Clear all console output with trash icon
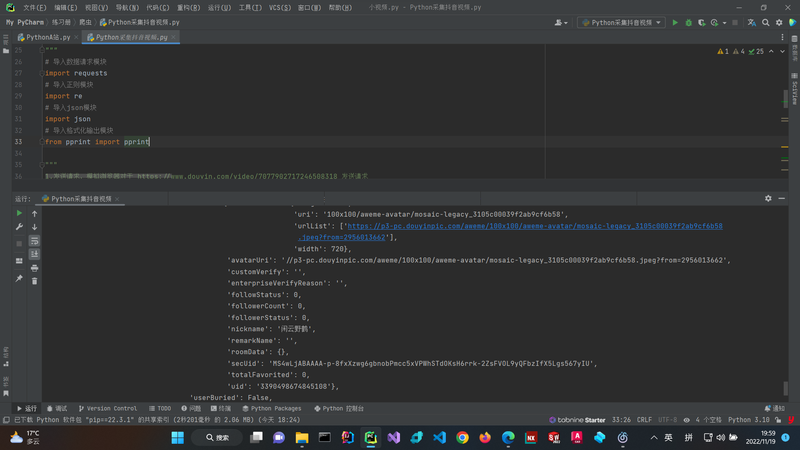This screenshot has width=800, height=450. 34,281
